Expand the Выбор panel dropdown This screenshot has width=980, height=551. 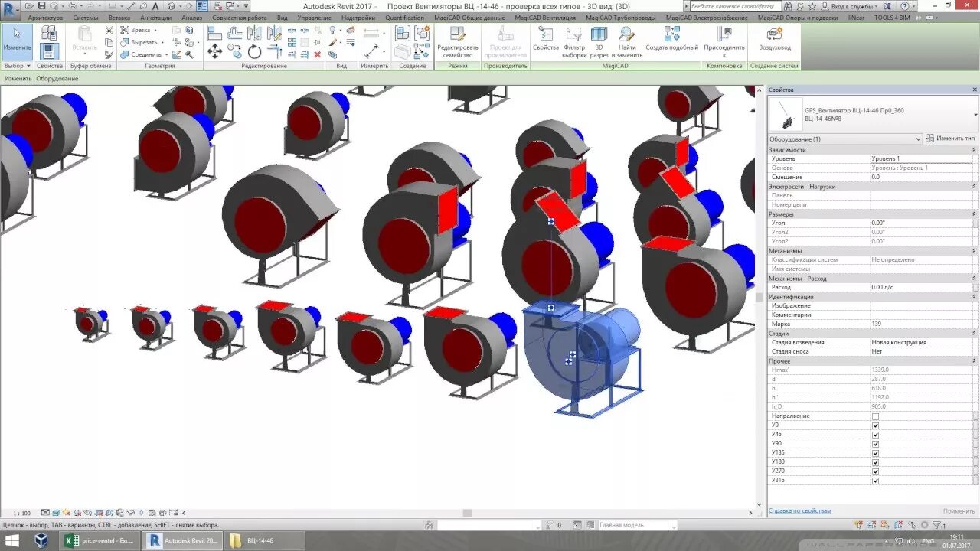point(17,66)
